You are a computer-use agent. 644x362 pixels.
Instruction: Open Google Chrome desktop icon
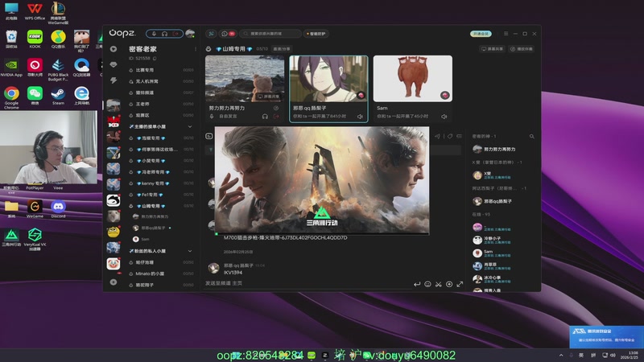tap(11, 97)
